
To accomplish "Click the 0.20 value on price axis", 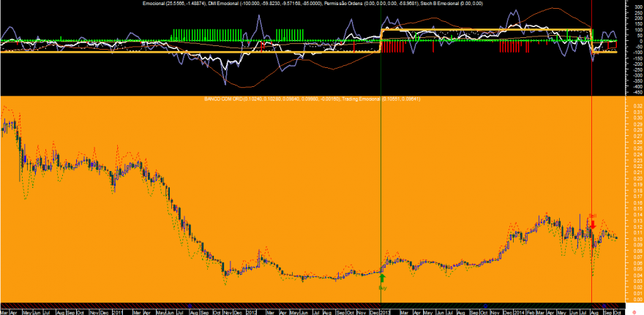I will (x=637, y=178).
